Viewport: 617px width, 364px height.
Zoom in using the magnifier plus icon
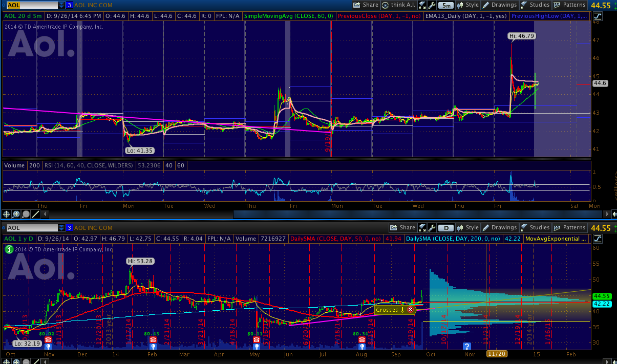click(x=16, y=214)
